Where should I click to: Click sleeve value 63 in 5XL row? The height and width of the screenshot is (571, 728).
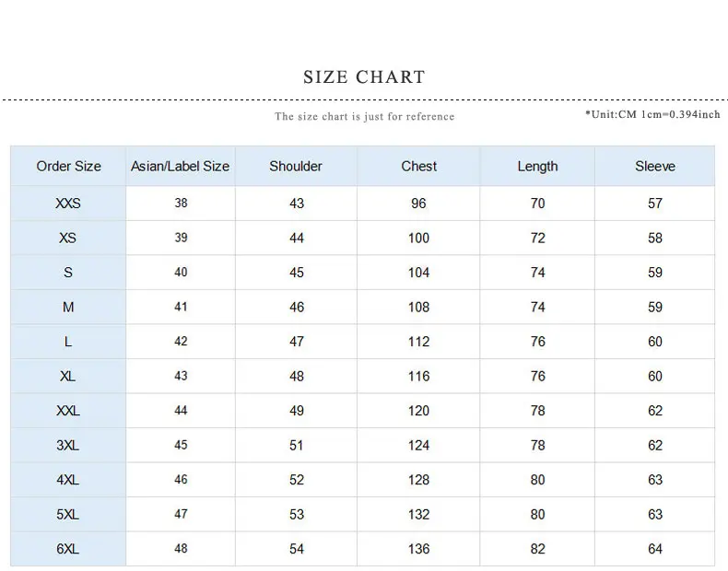coord(655,515)
